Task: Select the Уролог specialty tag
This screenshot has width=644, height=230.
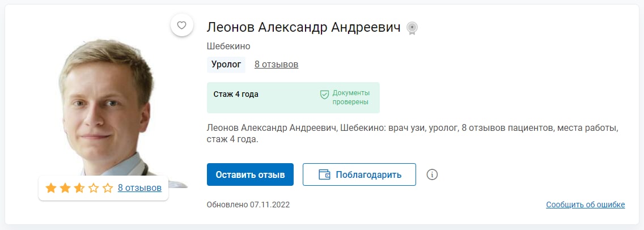Action: coord(226,65)
